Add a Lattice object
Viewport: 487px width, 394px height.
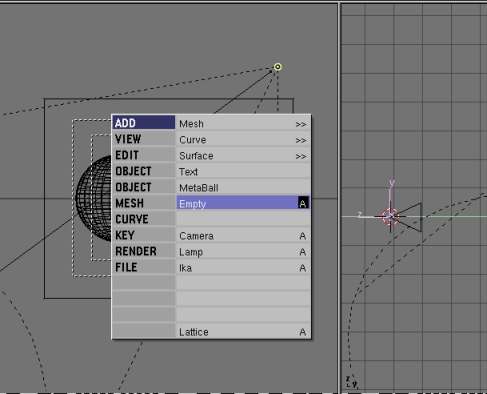pyautogui.click(x=243, y=332)
